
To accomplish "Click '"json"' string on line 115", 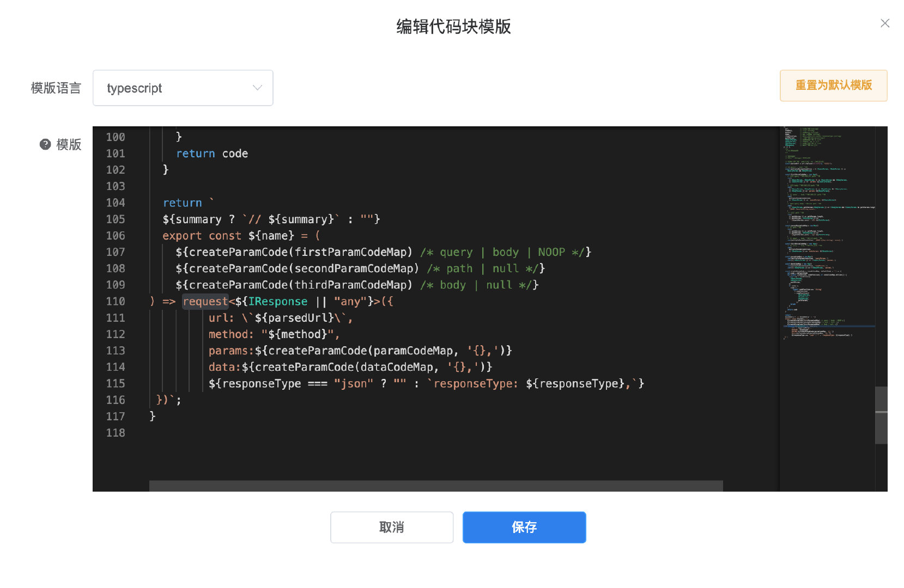I will [x=354, y=383].
